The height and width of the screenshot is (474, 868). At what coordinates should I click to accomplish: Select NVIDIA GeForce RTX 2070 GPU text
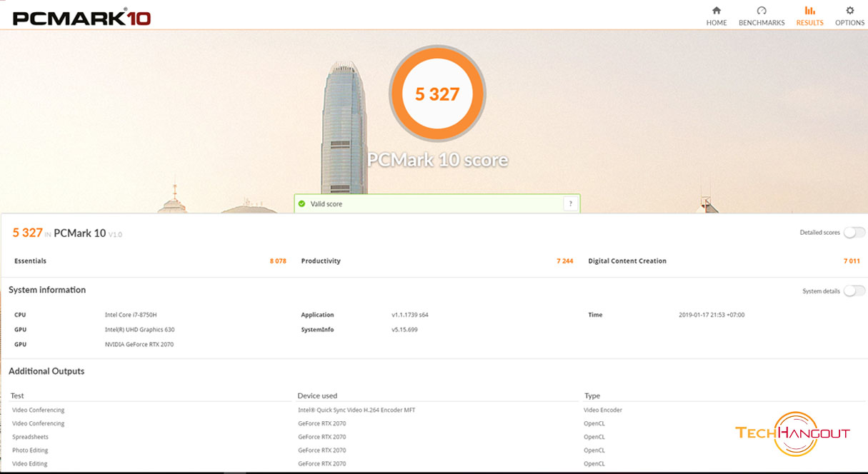pos(139,344)
